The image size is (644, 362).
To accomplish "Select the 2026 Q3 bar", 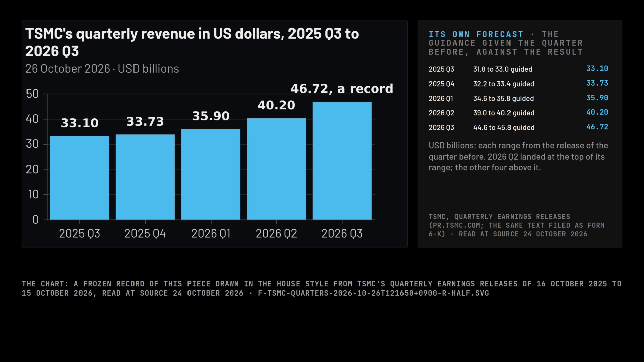I will tap(342, 161).
